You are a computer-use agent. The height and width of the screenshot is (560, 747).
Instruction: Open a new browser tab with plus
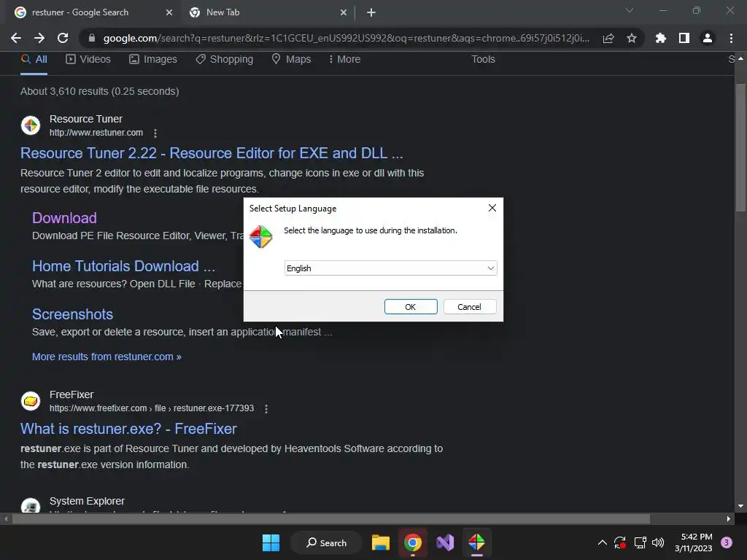point(371,12)
